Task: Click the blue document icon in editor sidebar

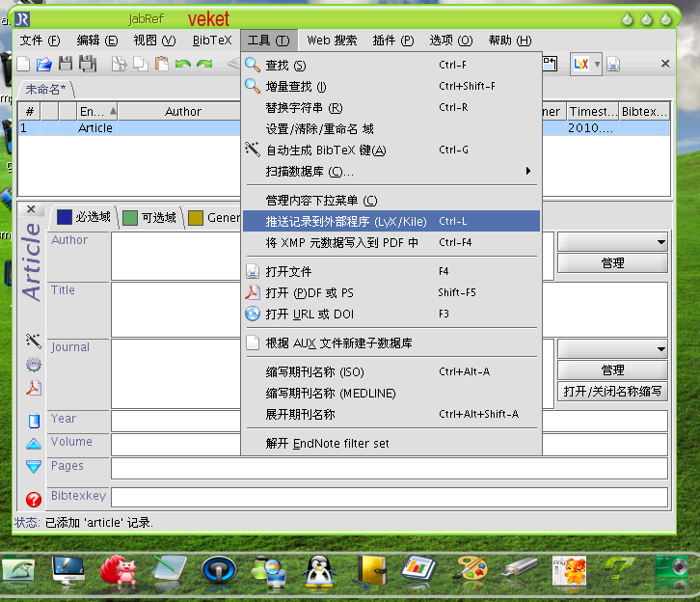Action: point(34,421)
